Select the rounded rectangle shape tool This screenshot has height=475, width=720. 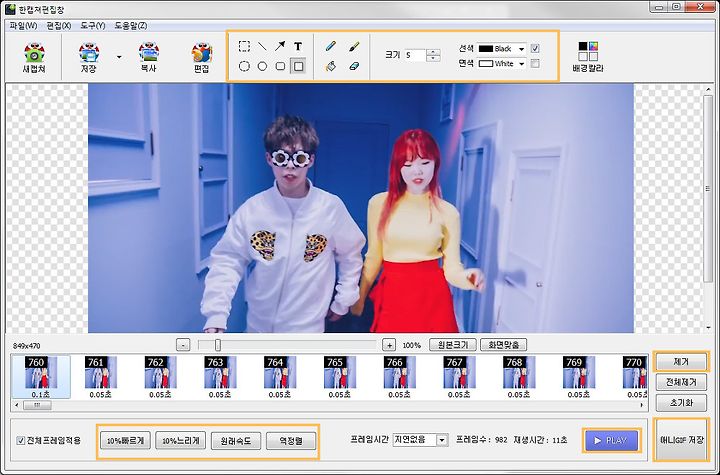[x=280, y=66]
